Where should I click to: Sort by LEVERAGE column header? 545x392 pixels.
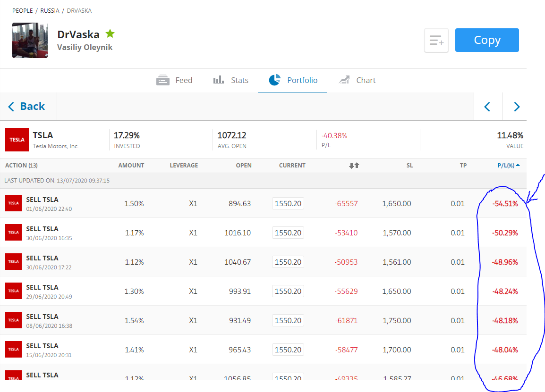184,166
